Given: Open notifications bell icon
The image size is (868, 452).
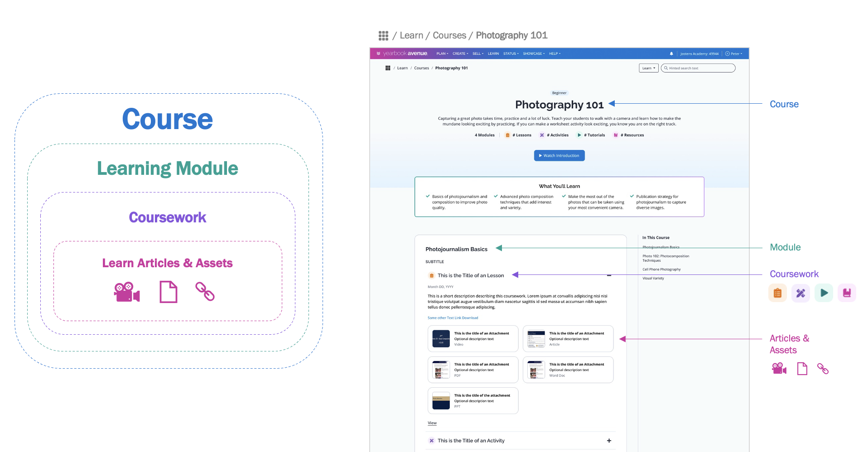Looking at the screenshot, I should (x=671, y=53).
